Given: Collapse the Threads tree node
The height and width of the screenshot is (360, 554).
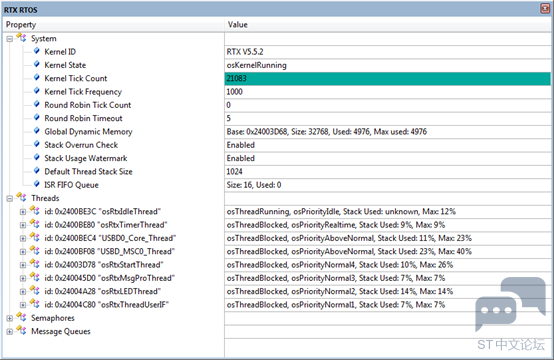Looking at the screenshot, I should pos(10,199).
